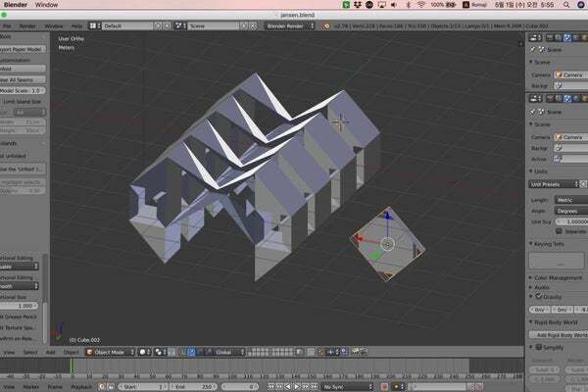Jump to the timeline end frame
This screenshot has height=392, width=588.
[314, 386]
